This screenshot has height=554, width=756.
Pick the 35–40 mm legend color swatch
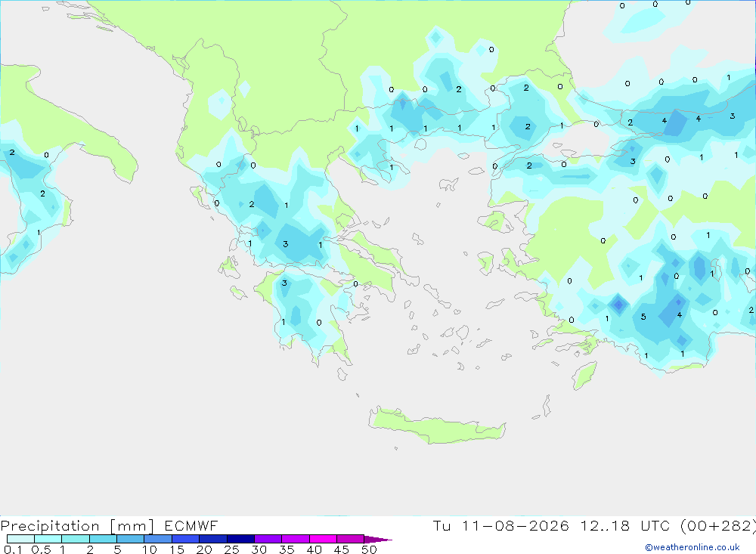[295, 539]
